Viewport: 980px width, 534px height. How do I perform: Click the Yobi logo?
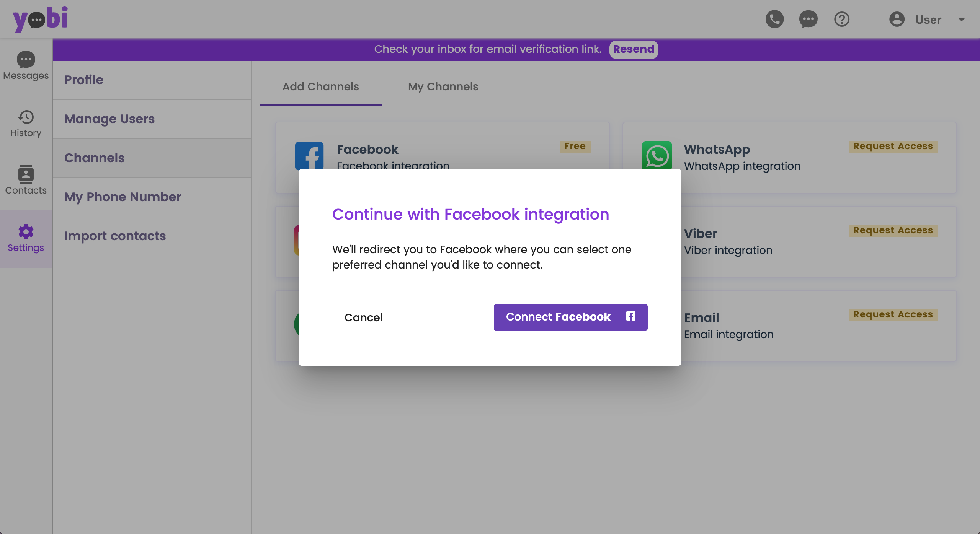40,19
